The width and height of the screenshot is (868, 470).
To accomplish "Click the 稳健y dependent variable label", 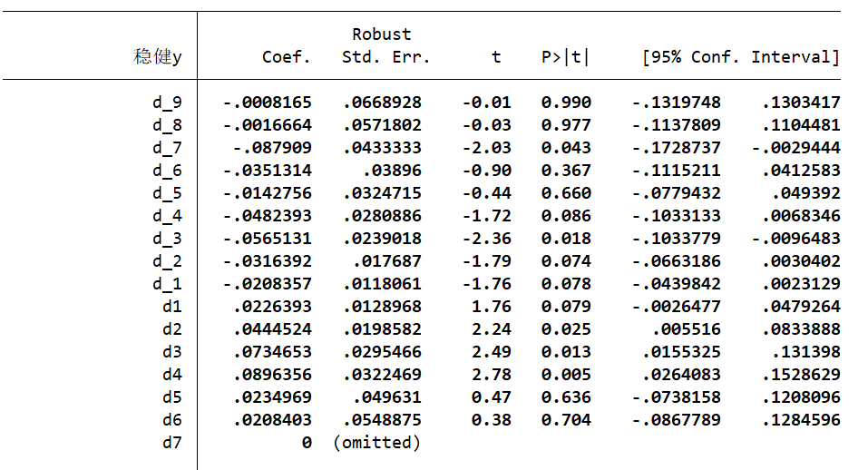I will 157,57.
